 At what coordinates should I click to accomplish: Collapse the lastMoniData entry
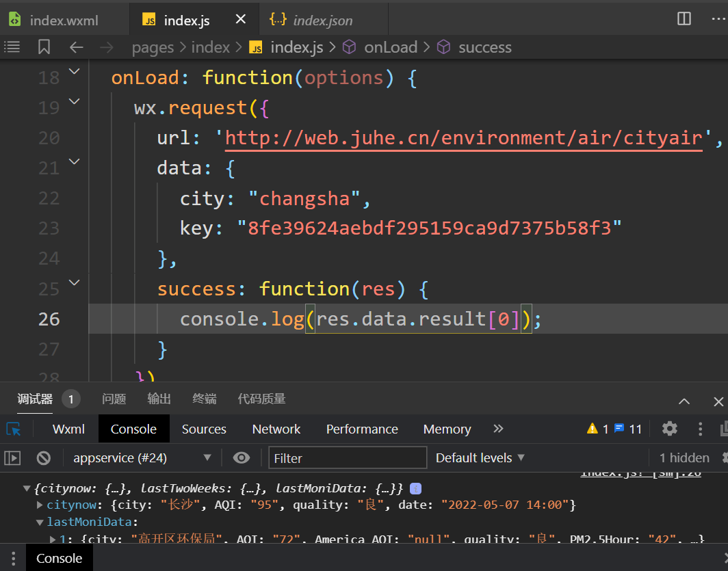tap(40, 522)
